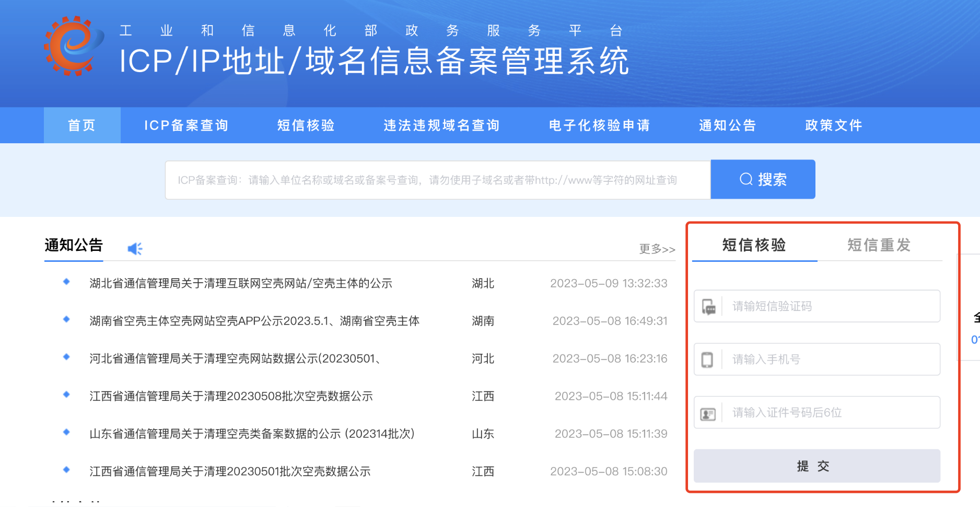Viewport: 980px width, 507px height.
Task: Focus the ICP备案查询 search input box
Action: [x=438, y=180]
